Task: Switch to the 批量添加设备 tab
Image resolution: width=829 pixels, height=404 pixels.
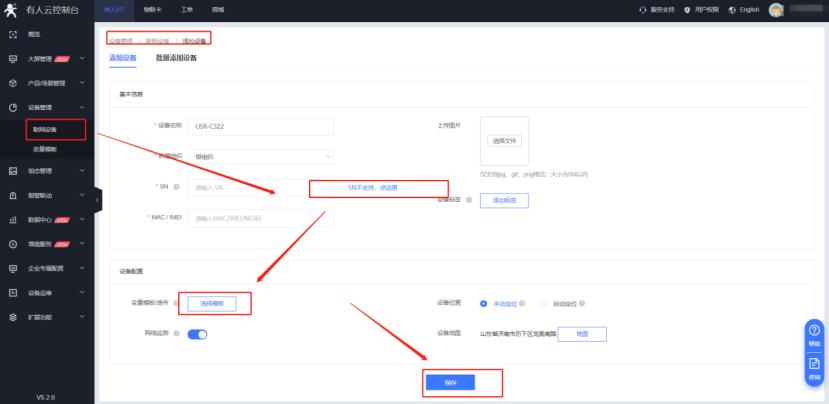Action: click(176, 58)
